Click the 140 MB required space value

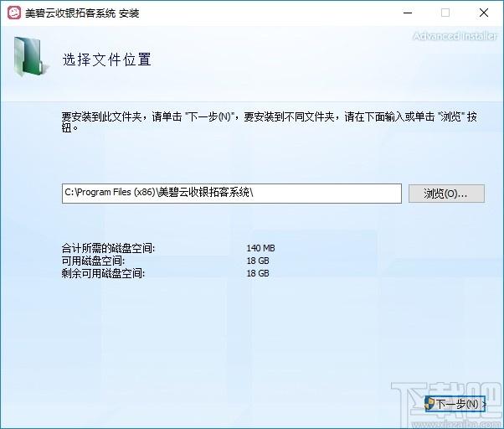[x=260, y=248]
